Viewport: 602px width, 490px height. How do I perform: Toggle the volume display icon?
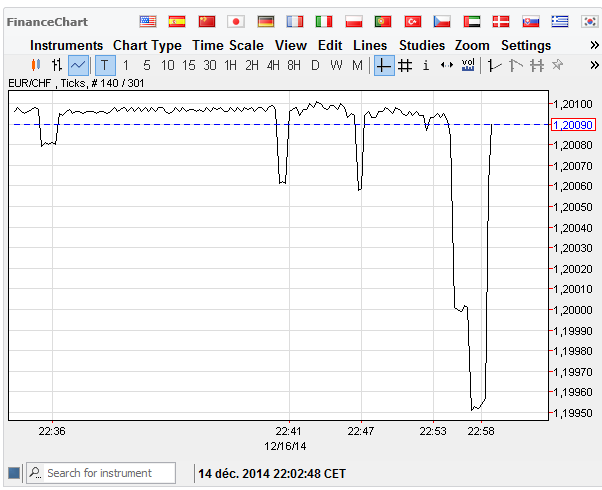click(468, 65)
